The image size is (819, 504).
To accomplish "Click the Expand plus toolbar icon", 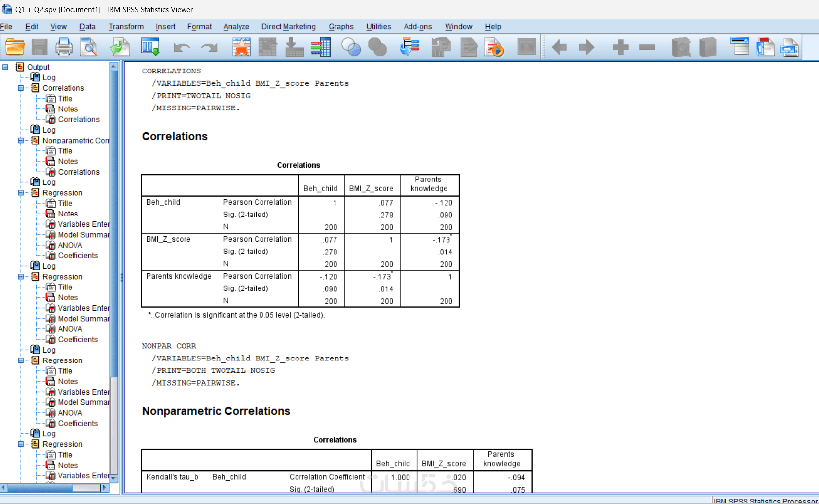I will tap(620, 47).
